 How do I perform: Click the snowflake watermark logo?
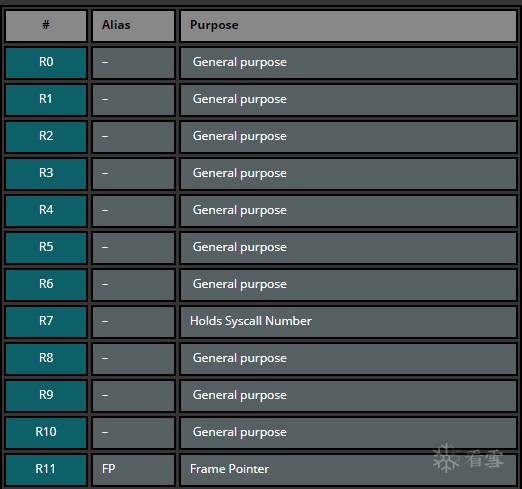tap(446, 458)
